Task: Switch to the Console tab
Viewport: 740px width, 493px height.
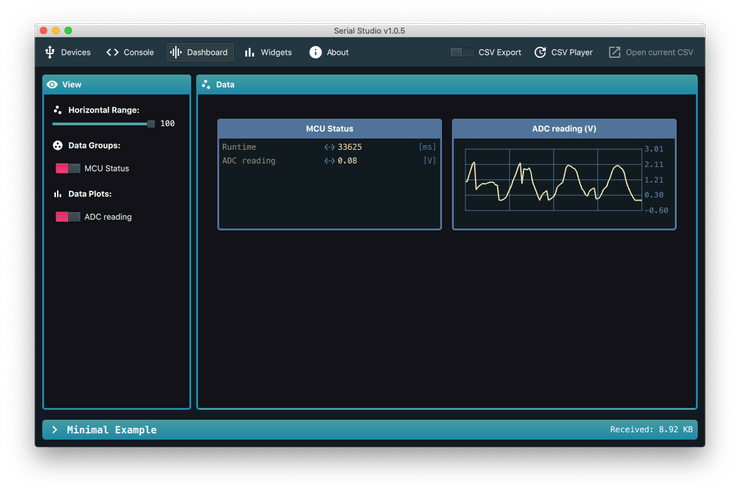Action: tap(138, 52)
